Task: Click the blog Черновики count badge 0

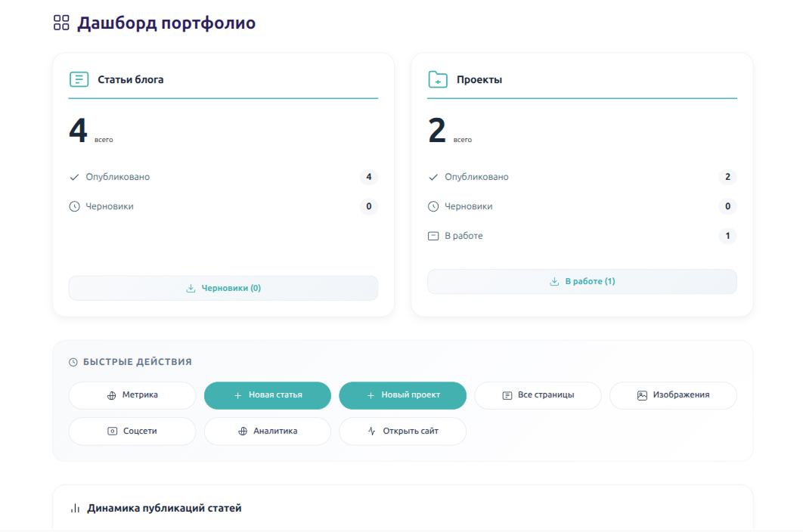Action: click(369, 206)
